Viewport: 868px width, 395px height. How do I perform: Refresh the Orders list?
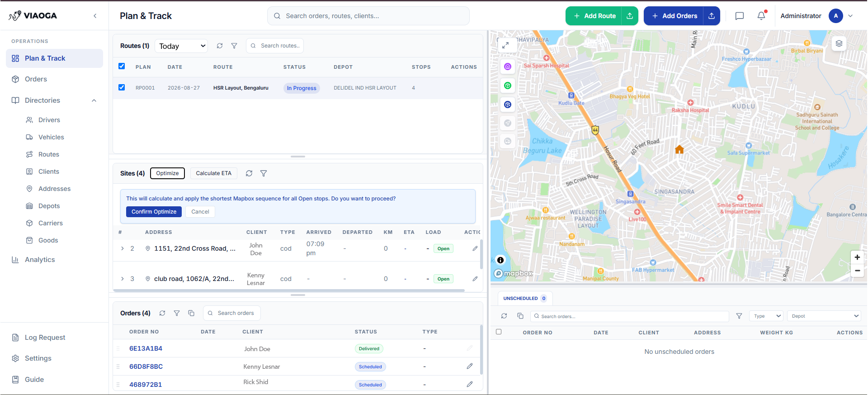162,313
